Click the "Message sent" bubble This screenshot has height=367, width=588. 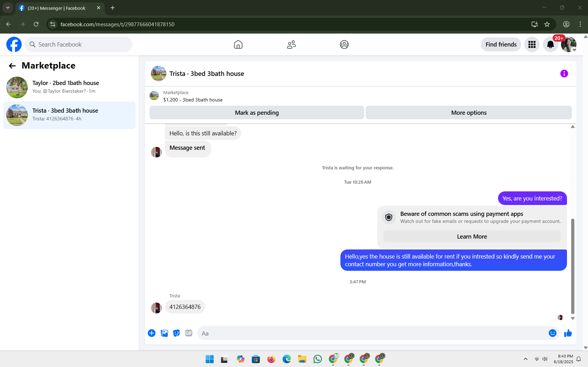(x=188, y=149)
